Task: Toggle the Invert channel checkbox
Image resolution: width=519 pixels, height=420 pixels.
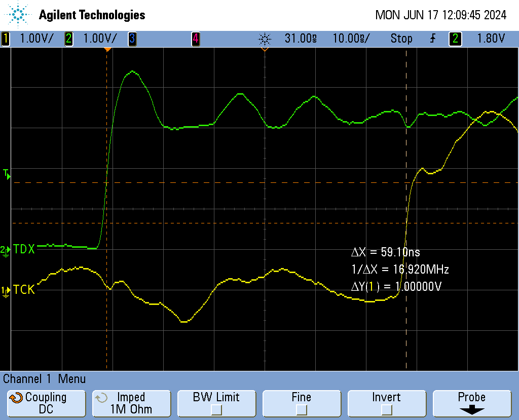Action: pyautogui.click(x=386, y=409)
